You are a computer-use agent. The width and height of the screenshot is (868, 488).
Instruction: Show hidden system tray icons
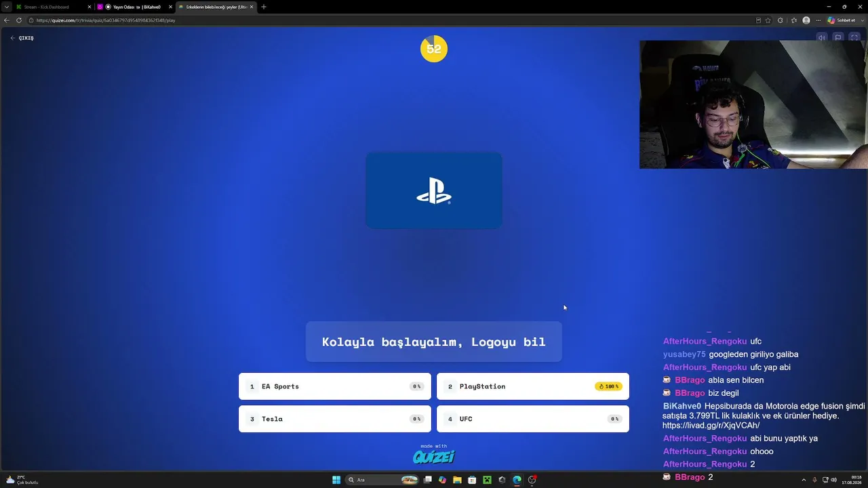coord(804,480)
